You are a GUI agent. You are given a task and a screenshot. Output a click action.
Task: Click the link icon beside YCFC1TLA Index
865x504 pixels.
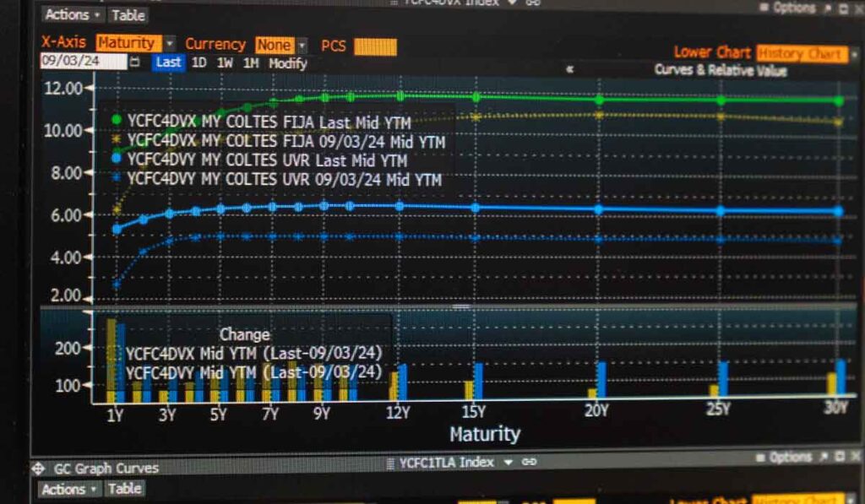tap(529, 462)
